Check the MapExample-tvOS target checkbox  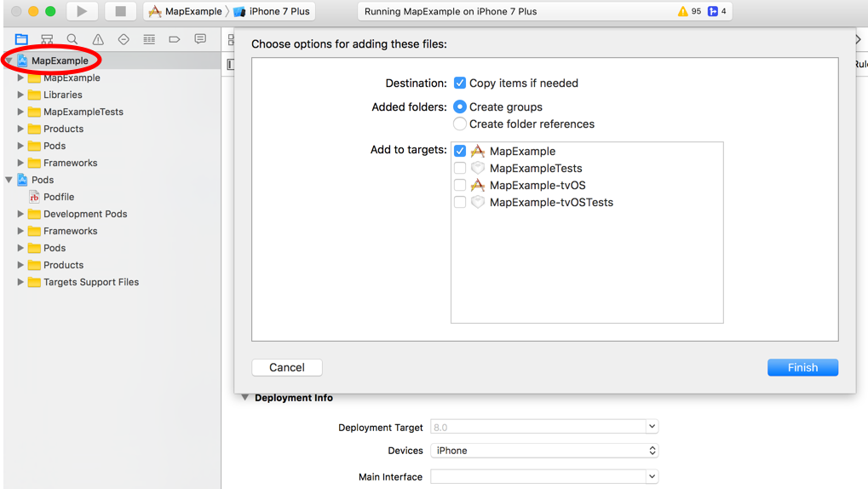459,185
